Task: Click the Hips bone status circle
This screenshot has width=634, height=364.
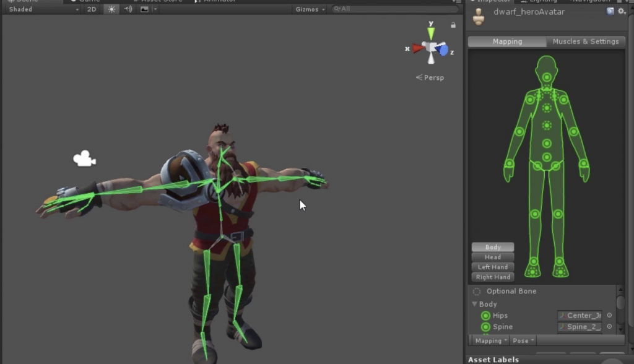Action: coord(486,316)
